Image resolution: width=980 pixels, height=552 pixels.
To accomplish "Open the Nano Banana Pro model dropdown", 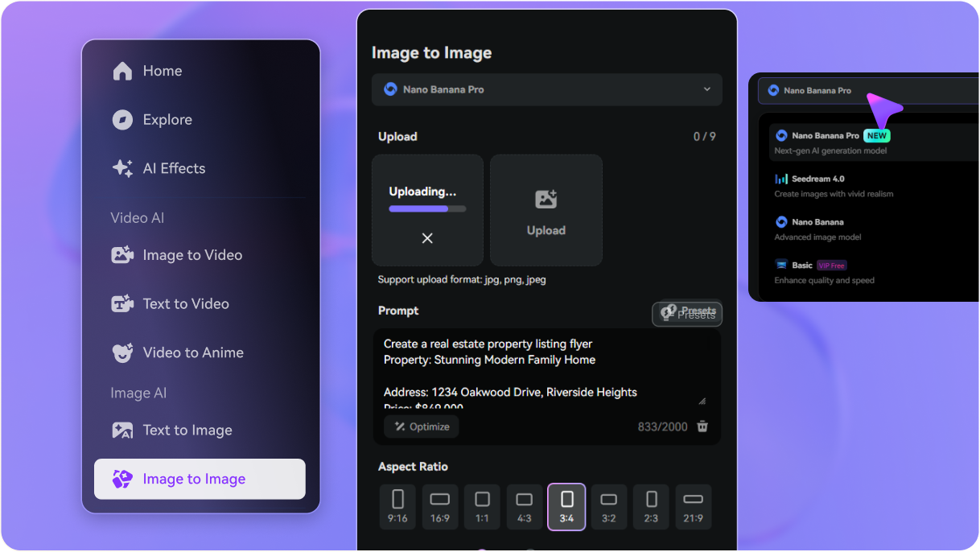I will (546, 89).
